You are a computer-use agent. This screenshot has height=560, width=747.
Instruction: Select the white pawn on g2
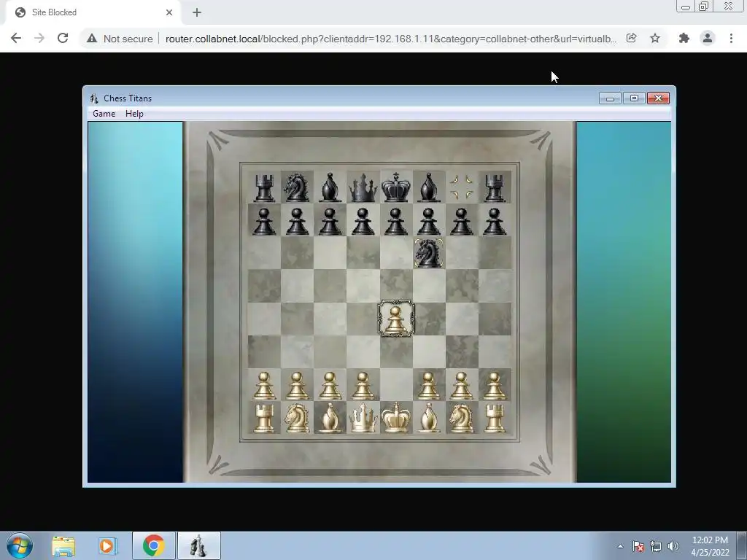click(x=462, y=386)
